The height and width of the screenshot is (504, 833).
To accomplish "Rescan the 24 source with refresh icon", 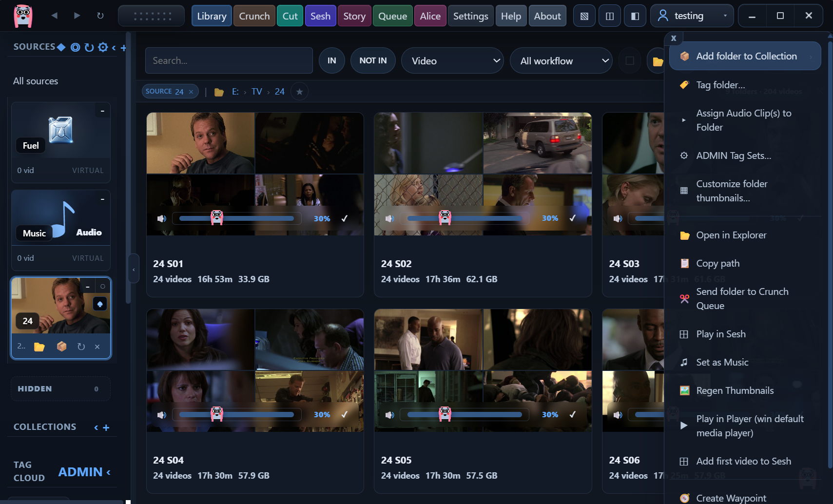I will [81, 347].
